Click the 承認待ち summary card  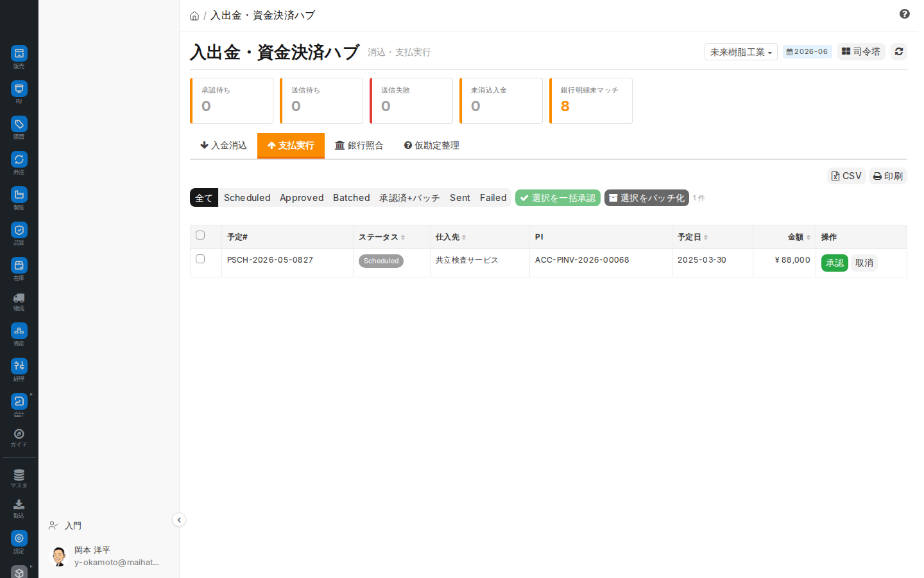pos(232,101)
